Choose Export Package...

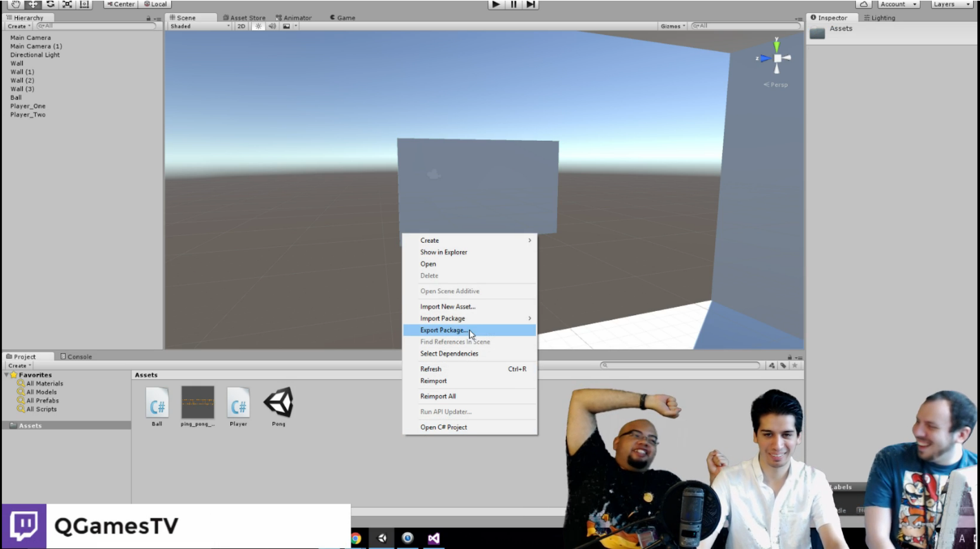coord(470,330)
